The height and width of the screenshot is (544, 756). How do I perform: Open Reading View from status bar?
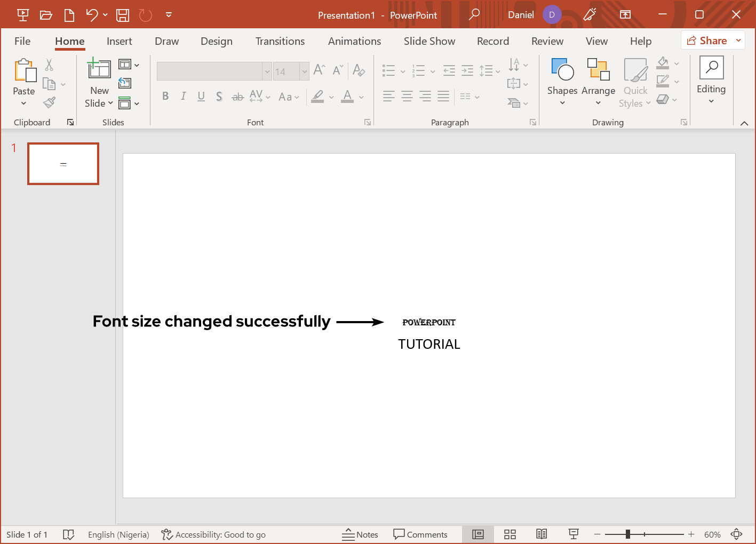coord(542,534)
